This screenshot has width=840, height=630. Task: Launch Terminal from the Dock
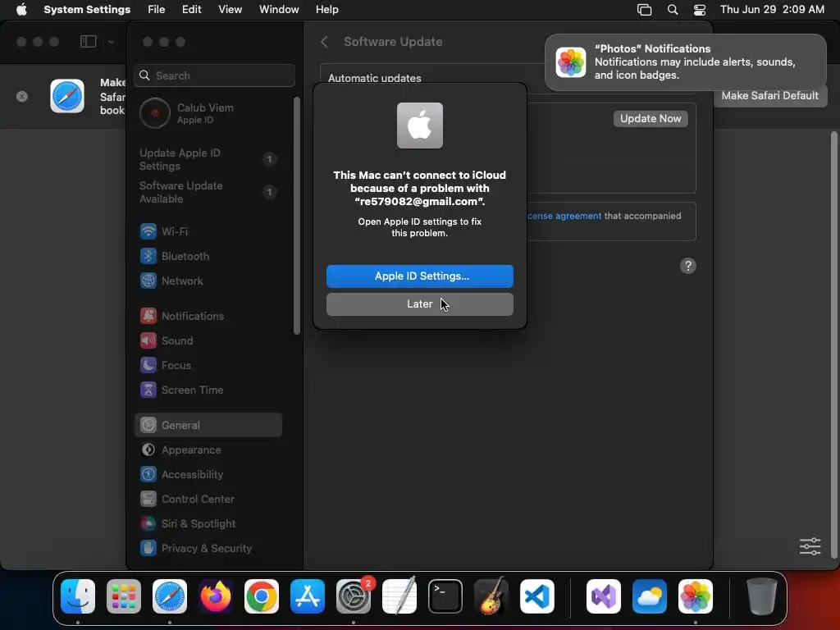pyautogui.click(x=445, y=596)
